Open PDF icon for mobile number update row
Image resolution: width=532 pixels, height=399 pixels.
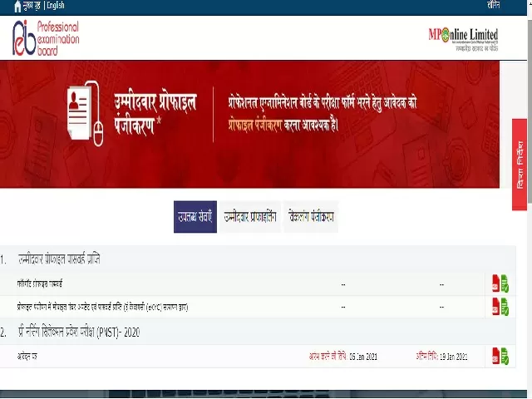[495, 307]
